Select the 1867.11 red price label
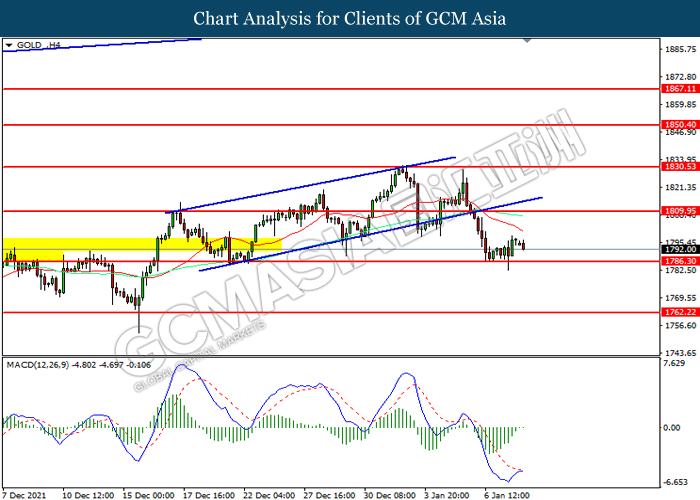 point(680,89)
